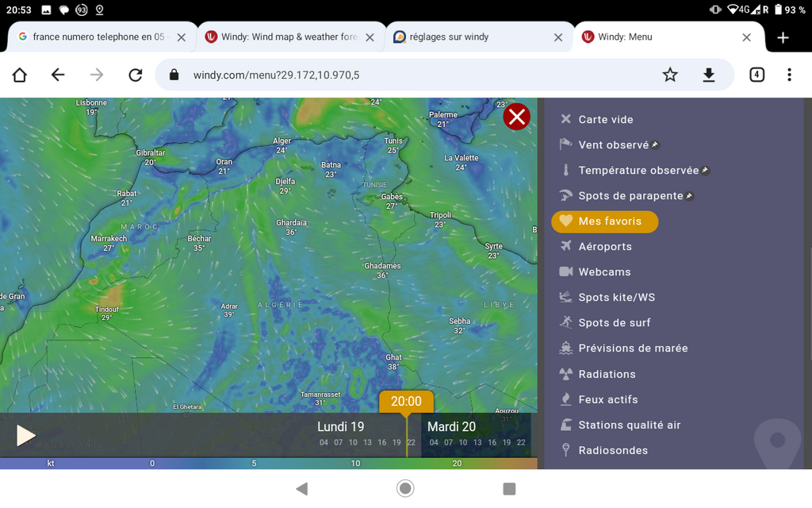Open the tab switcher showing 4 tabs
The height and width of the screenshot is (508, 812).
point(756,75)
